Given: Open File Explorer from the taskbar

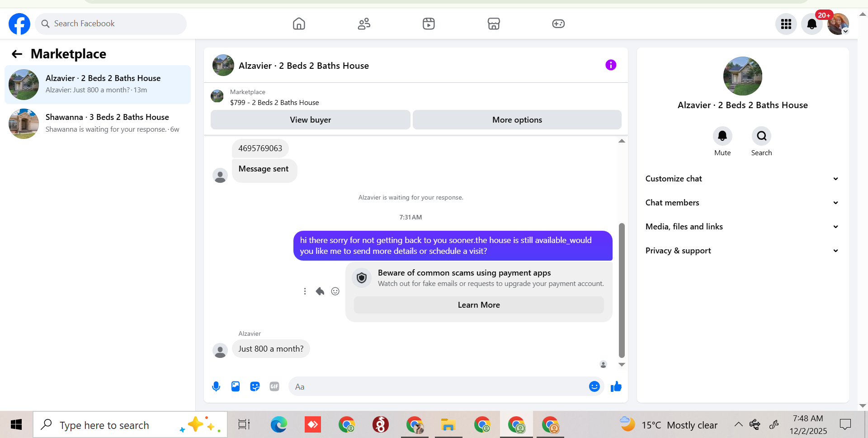Looking at the screenshot, I should (x=448, y=424).
